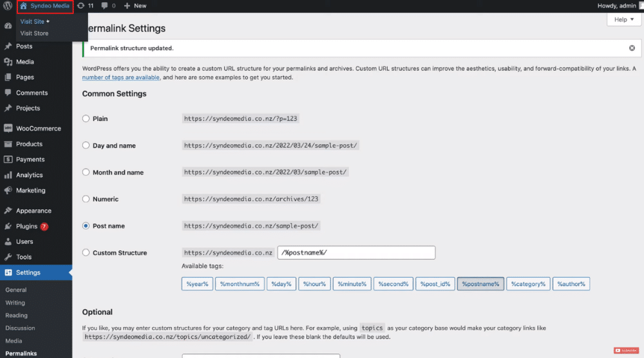Insert the %hour% tag
Image resolution: width=644 pixels, height=358 pixels.
[x=315, y=284]
